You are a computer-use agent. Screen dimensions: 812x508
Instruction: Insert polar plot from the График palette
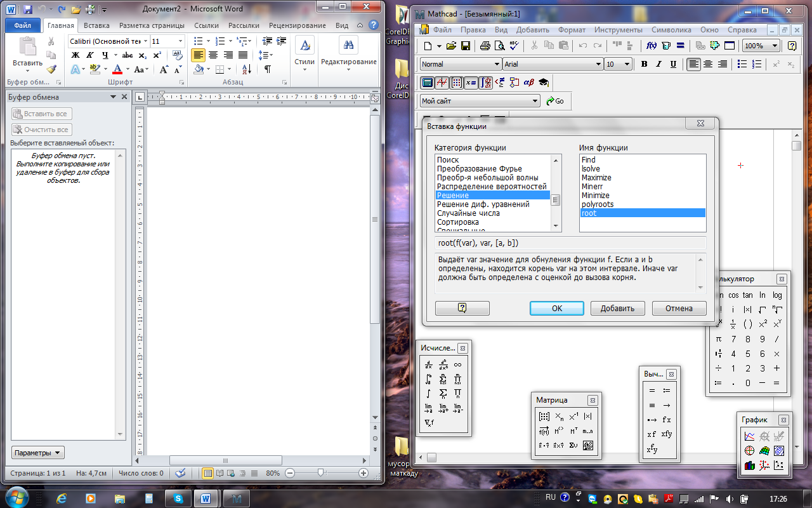coord(750,451)
